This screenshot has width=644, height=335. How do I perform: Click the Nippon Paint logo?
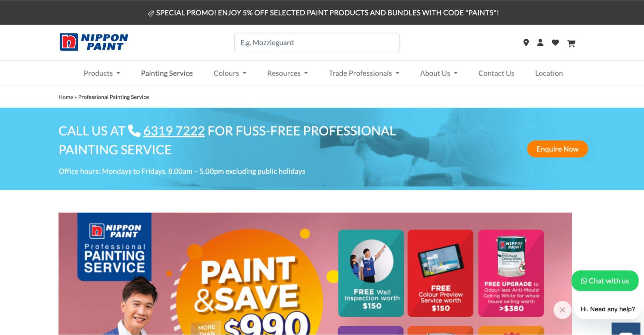[x=94, y=42]
